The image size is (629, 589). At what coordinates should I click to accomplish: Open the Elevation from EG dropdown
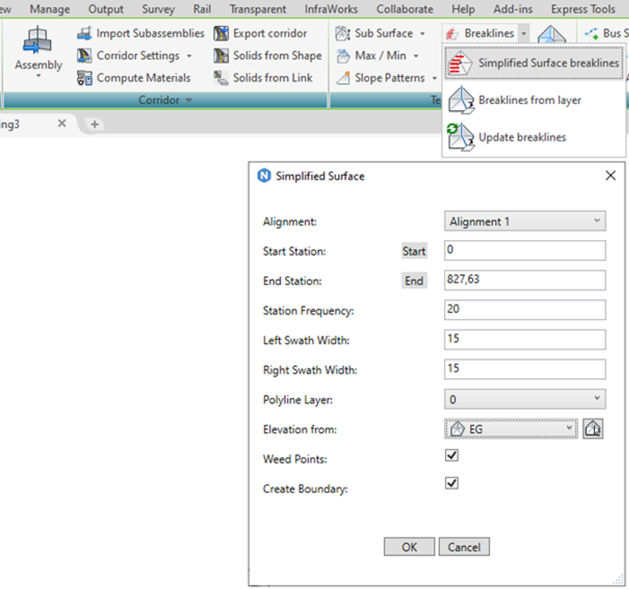pos(511,429)
